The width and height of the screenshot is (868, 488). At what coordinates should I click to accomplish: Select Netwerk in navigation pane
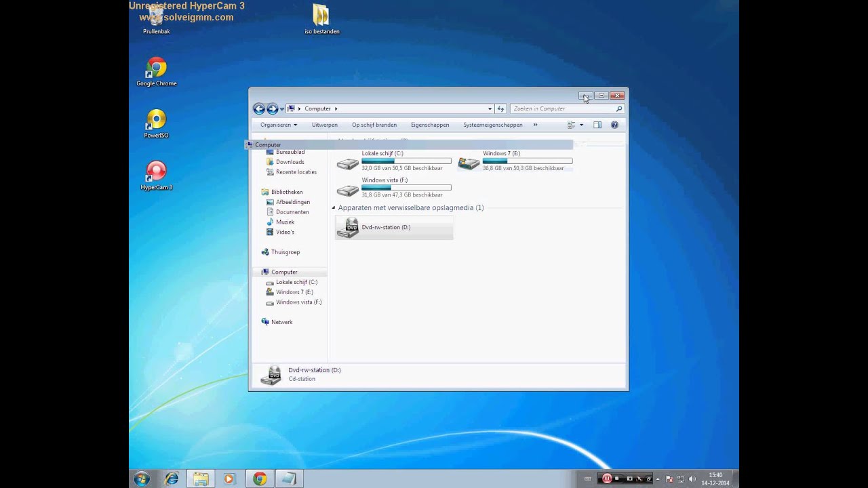coord(281,322)
